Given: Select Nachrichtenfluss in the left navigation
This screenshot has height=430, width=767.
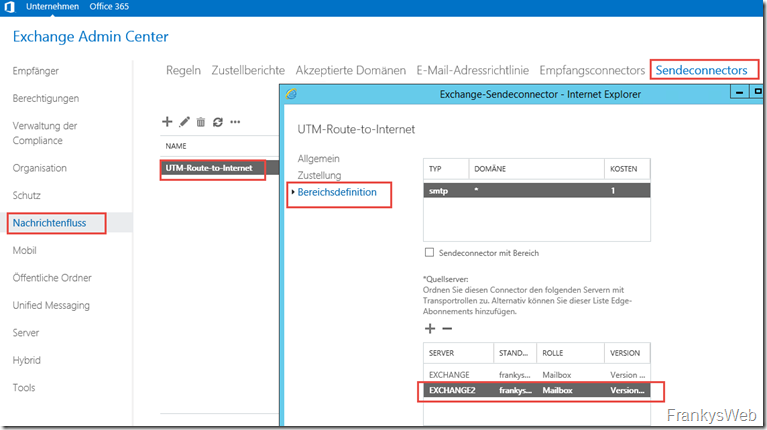Looking at the screenshot, I should pyautogui.click(x=57, y=223).
